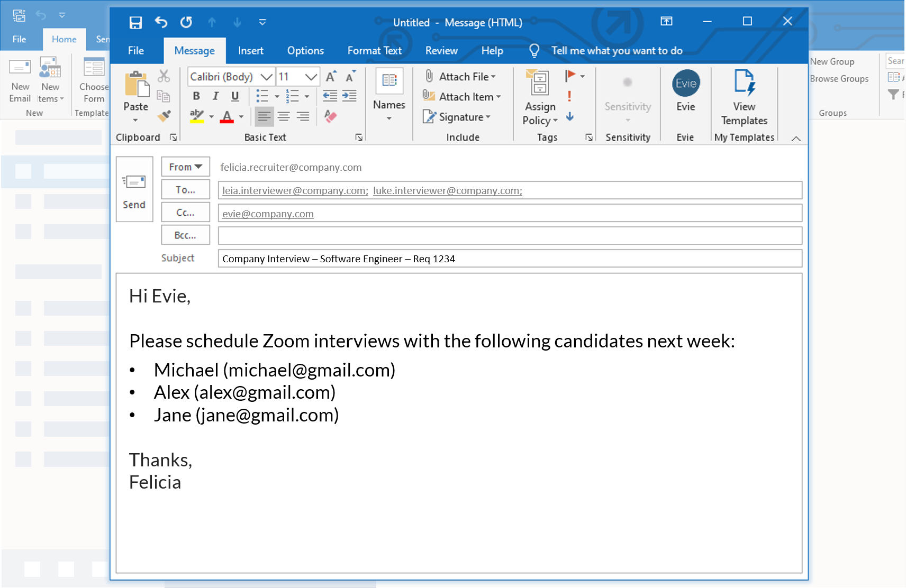Toggle Underline formatting
This screenshot has width=906, height=588.
point(235,96)
